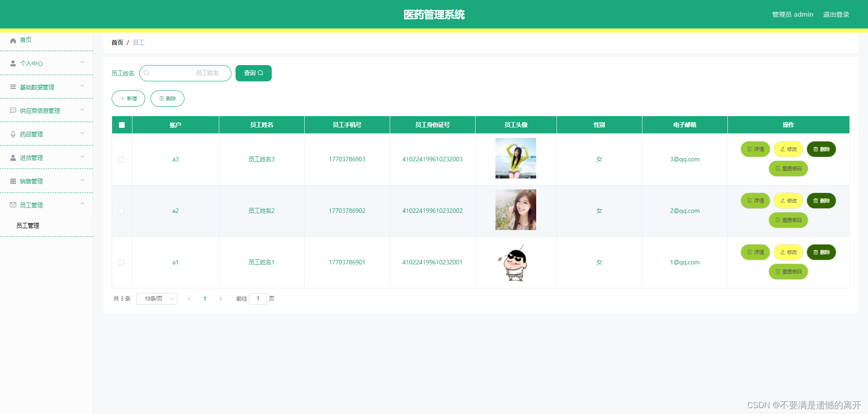This screenshot has width=868, height=414.
Task: Expand the 药品管理 sidebar section
Action: [x=47, y=134]
